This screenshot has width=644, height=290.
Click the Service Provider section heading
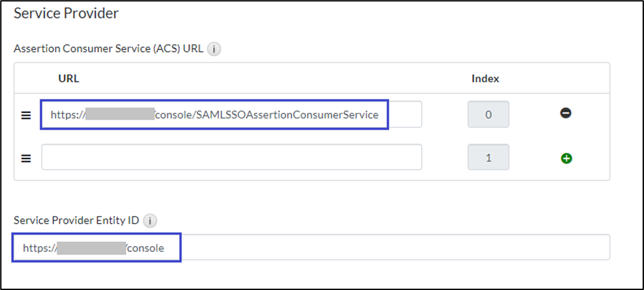[66, 12]
